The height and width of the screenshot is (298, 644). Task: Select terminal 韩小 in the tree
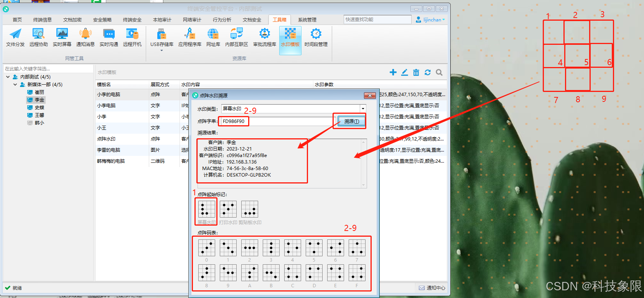[36, 123]
